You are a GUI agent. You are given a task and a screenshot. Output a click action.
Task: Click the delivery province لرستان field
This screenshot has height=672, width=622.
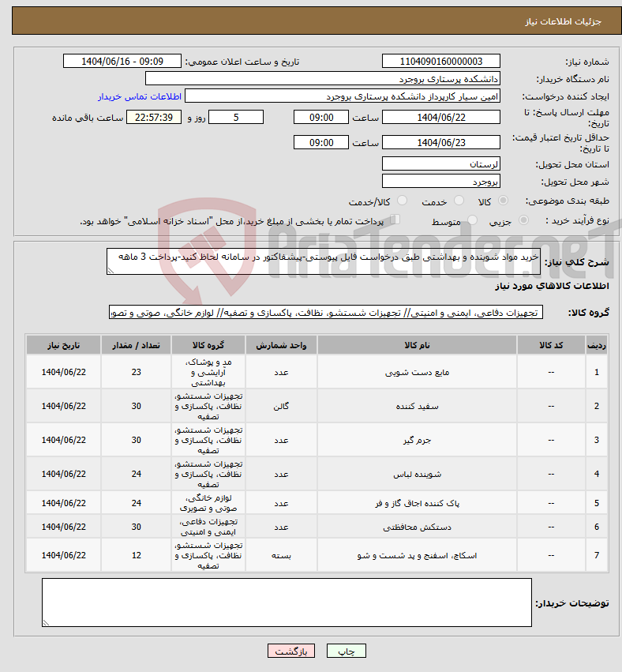coord(440,164)
